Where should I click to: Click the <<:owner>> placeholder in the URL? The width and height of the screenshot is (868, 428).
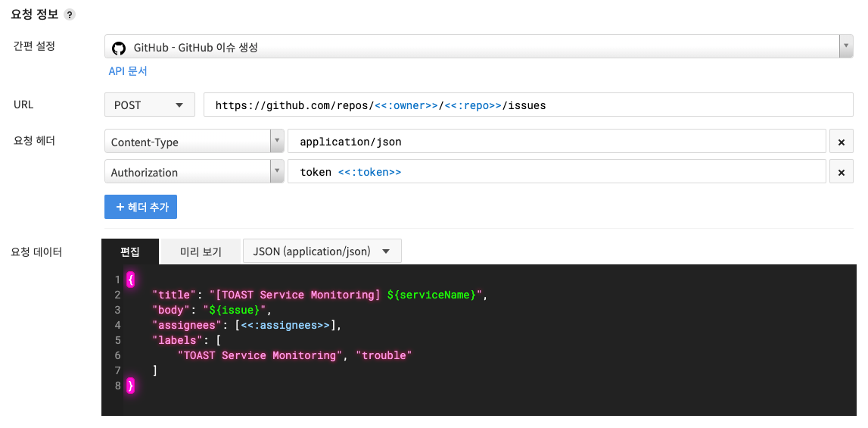[x=406, y=105]
